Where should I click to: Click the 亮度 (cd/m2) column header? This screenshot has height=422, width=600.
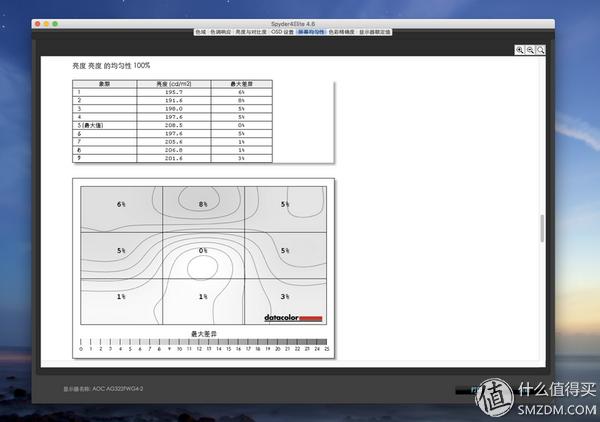174,84
